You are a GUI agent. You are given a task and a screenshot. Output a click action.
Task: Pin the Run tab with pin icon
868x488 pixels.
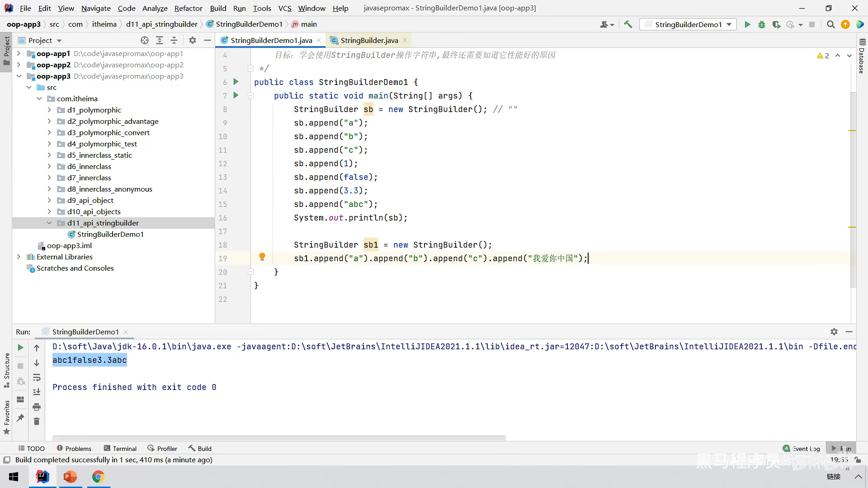[20, 418]
